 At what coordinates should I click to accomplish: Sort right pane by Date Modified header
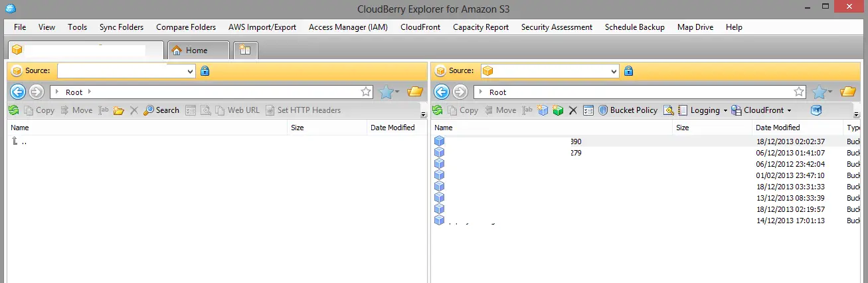(778, 128)
